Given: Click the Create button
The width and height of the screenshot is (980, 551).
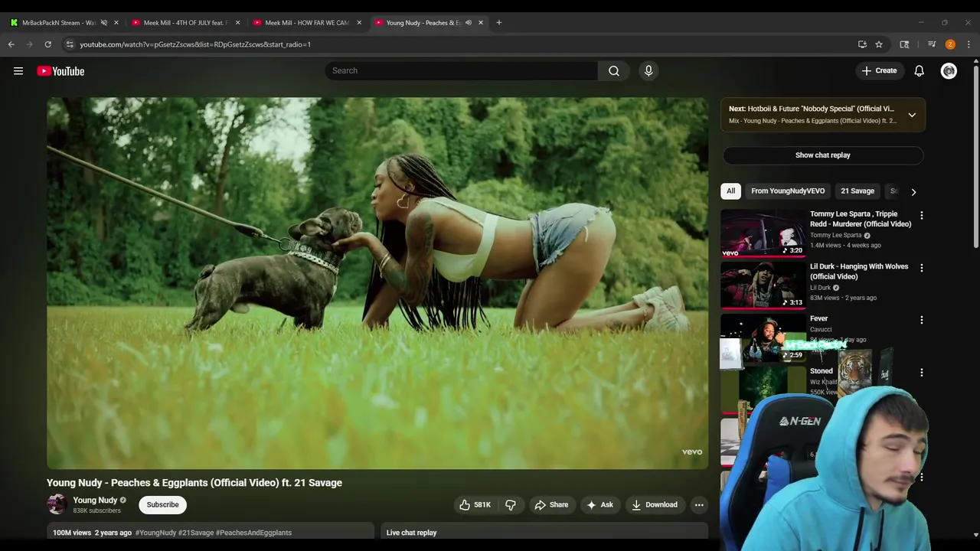Looking at the screenshot, I should click(x=879, y=70).
